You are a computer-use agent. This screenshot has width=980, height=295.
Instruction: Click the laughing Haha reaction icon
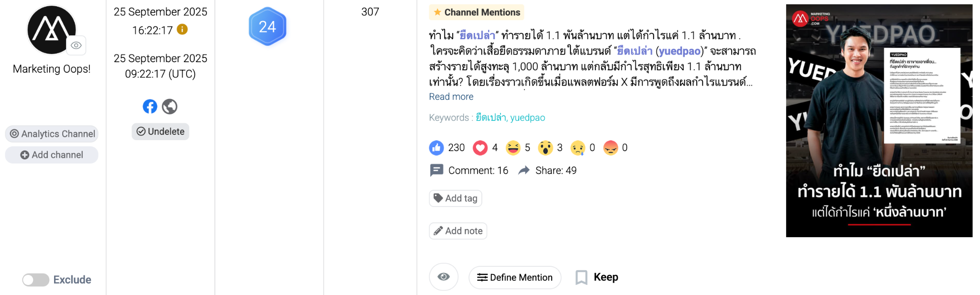click(513, 148)
